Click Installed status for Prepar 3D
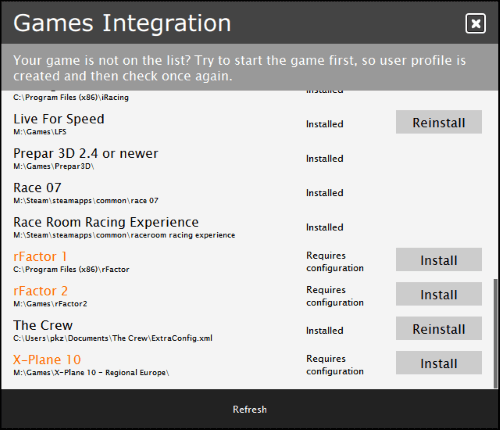 tap(325, 159)
